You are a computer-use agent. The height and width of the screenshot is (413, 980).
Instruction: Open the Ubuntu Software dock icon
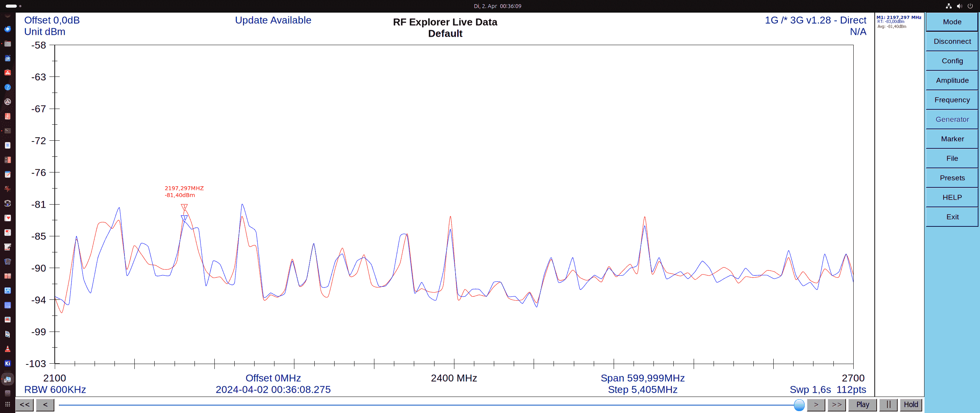(8, 73)
